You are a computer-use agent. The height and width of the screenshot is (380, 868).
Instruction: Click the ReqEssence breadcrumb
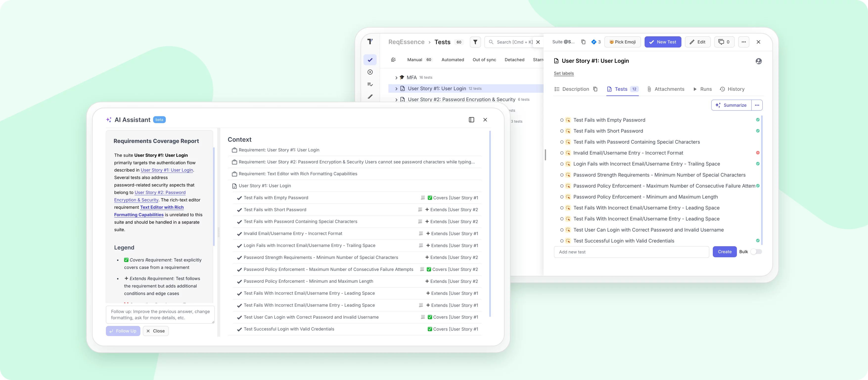tap(406, 42)
